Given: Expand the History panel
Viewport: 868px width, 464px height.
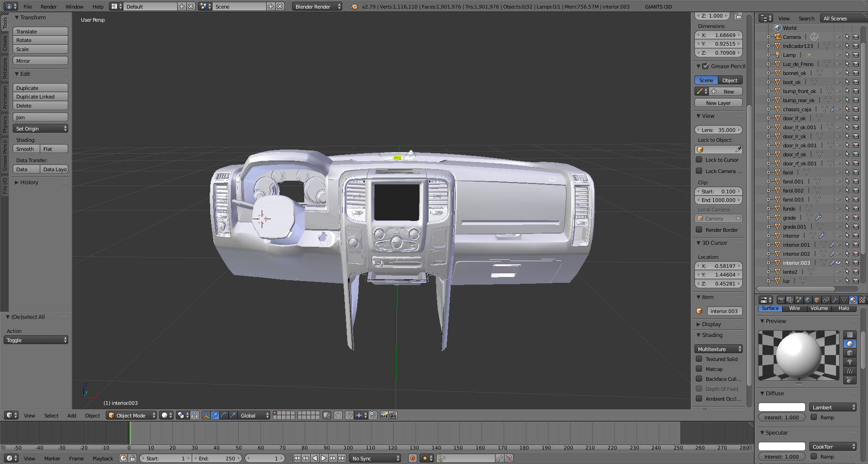Looking at the screenshot, I should pos(29,183).
